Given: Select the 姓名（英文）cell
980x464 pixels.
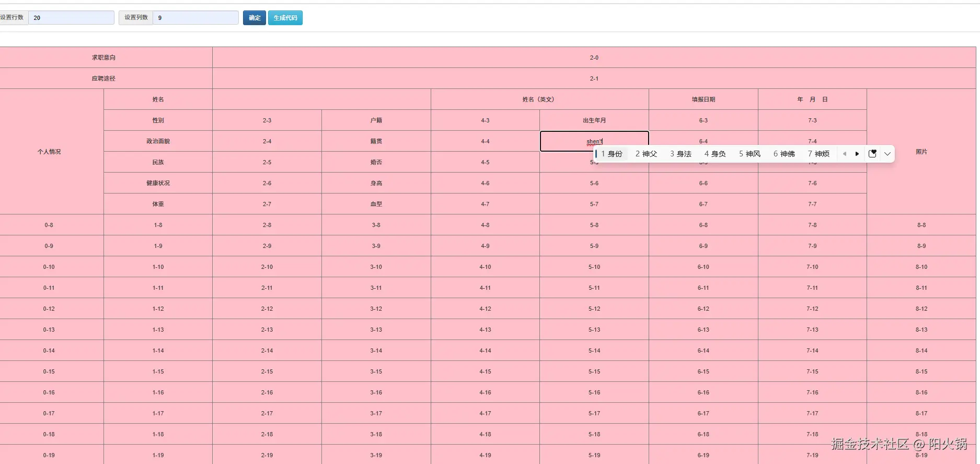Looking at the screenshot, I should click(540, 99).
